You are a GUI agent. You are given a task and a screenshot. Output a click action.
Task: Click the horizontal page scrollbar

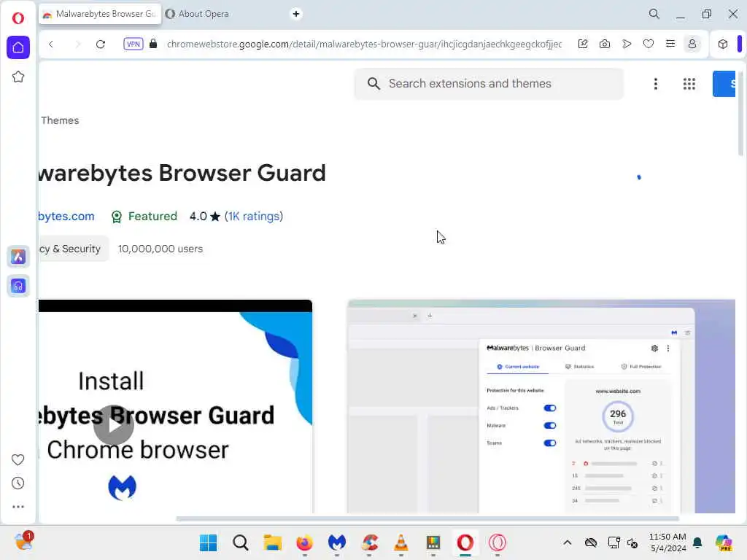427,518
